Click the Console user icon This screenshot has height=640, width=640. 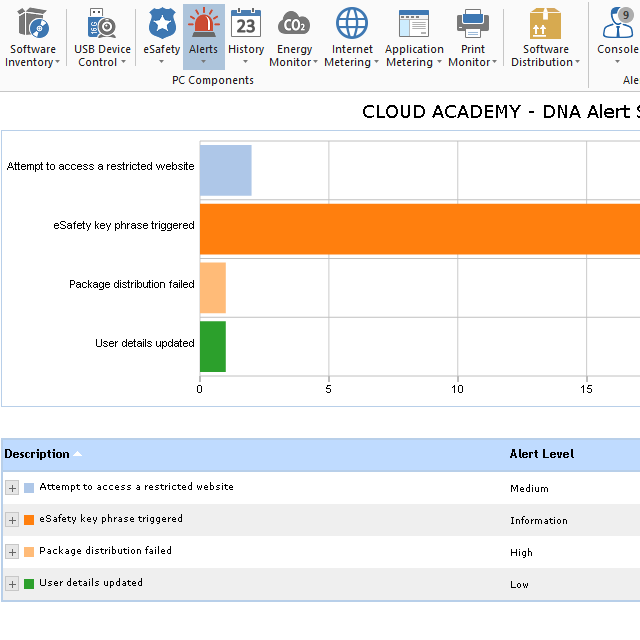(x=618, y=23)
